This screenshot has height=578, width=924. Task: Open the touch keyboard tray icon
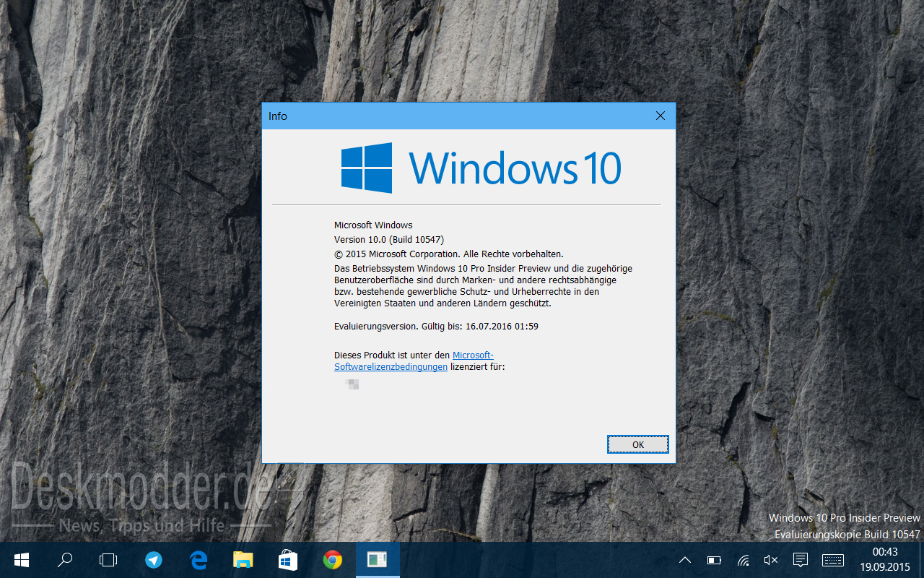832,560
